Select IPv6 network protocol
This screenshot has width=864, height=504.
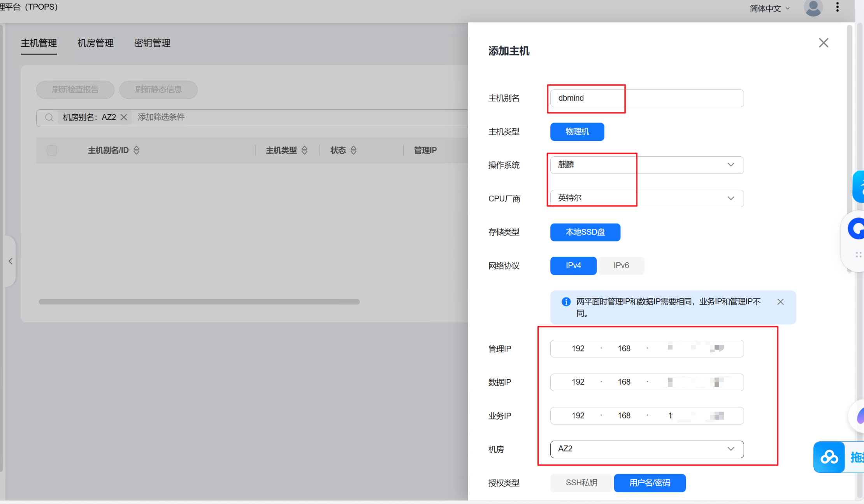(621, 266)
